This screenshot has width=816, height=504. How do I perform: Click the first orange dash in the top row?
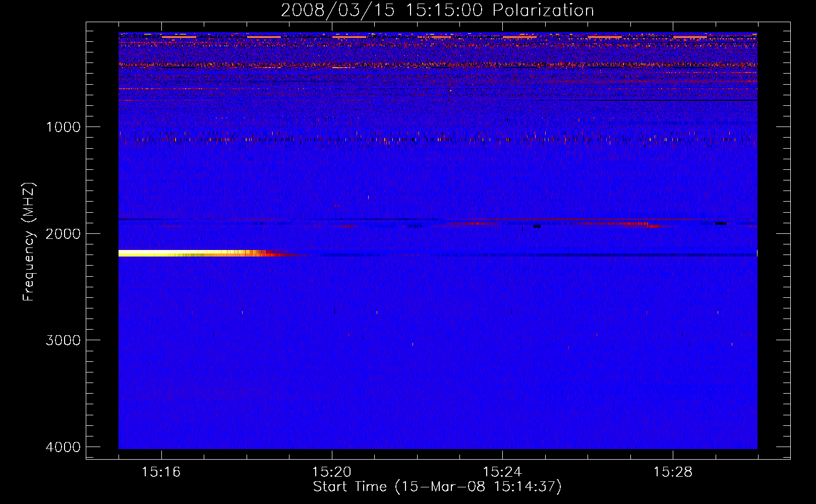click(179, 37)
